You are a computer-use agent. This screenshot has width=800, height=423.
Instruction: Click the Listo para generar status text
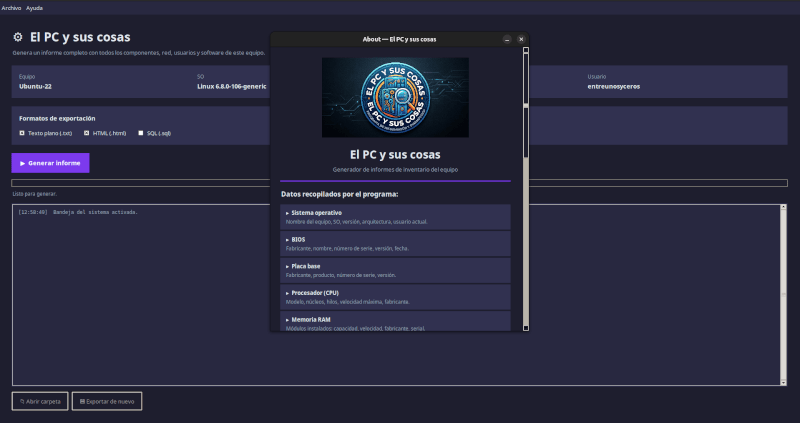[x=35, y=194]
